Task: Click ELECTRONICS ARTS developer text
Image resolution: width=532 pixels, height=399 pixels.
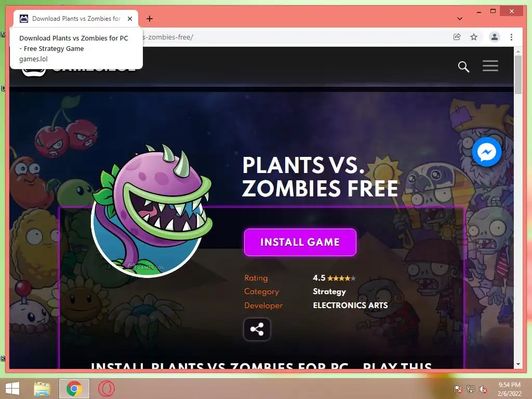Action: 350,305
